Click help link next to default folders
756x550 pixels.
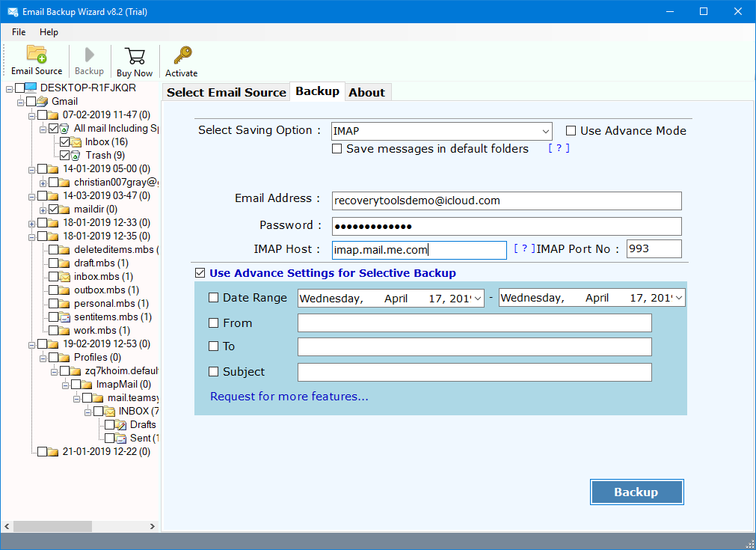(x=559, y=148)
